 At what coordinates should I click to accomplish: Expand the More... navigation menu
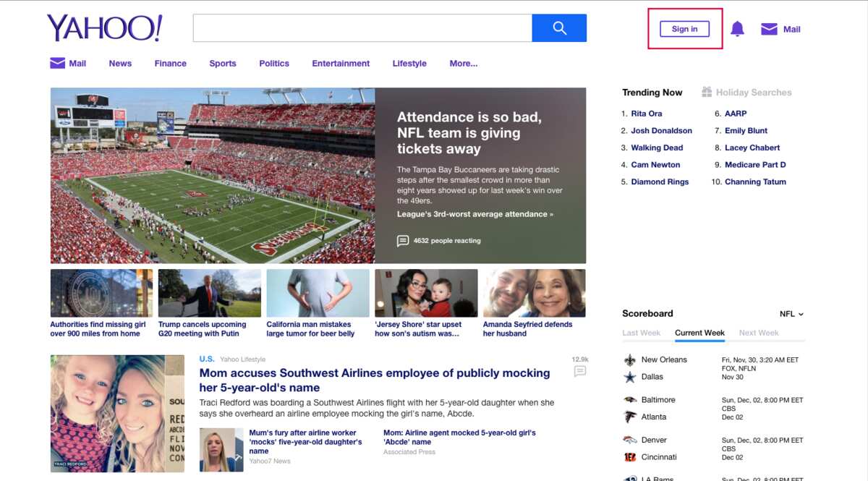pos(464,64)
